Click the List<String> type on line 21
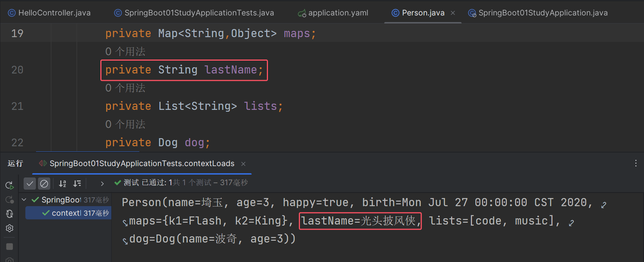This screenshot has width=644, height=262. point(197,106)
